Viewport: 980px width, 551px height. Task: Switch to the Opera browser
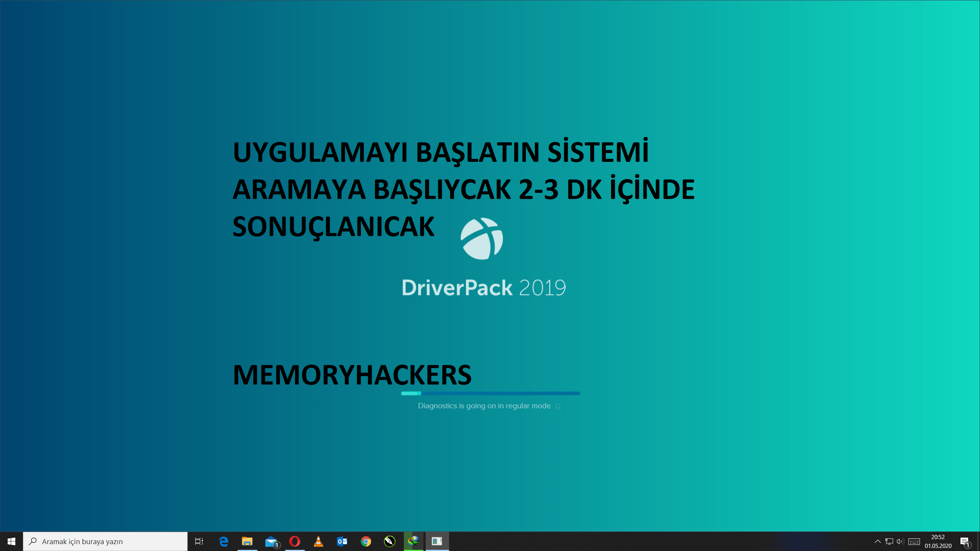coord(295,541)
